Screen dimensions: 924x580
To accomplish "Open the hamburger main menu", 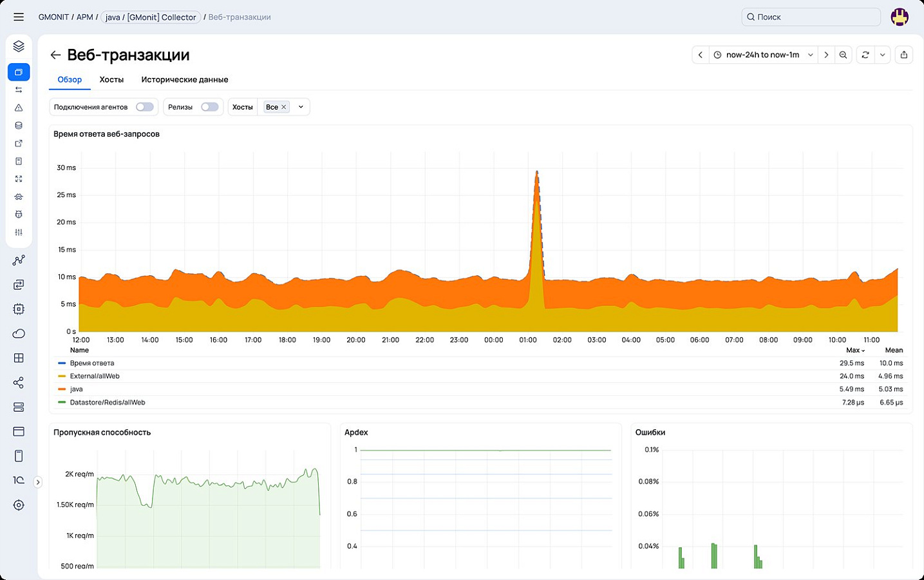I will 19,17.
